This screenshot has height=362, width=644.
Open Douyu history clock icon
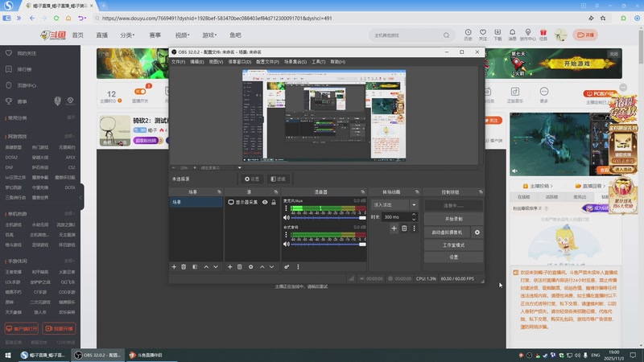click(x=469, y=35)
